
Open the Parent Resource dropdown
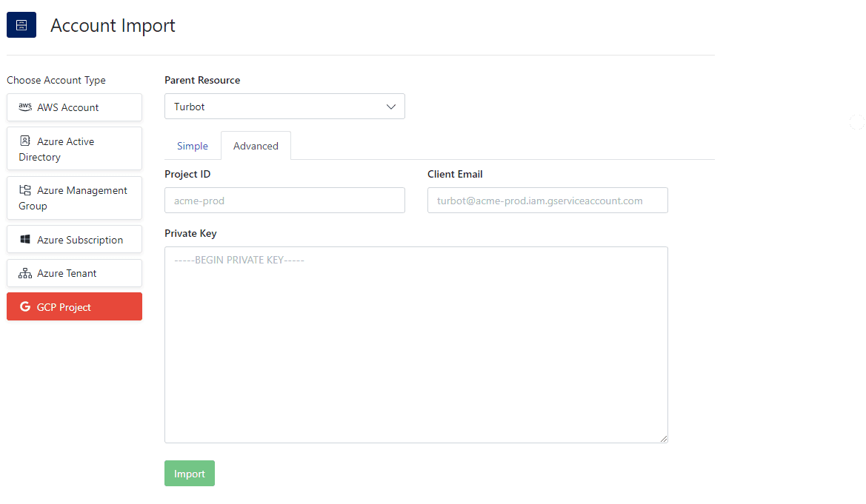(x=284, y=107)
